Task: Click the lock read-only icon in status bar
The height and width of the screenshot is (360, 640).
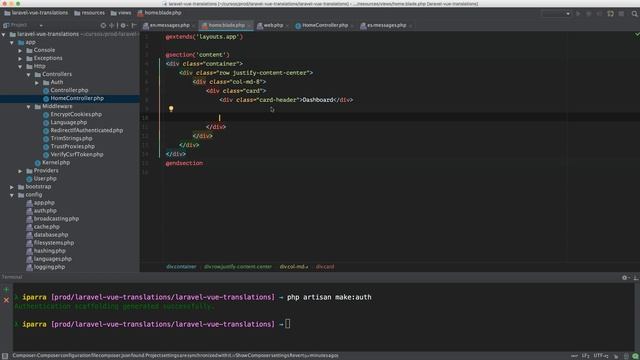Action: pos(616,356)
